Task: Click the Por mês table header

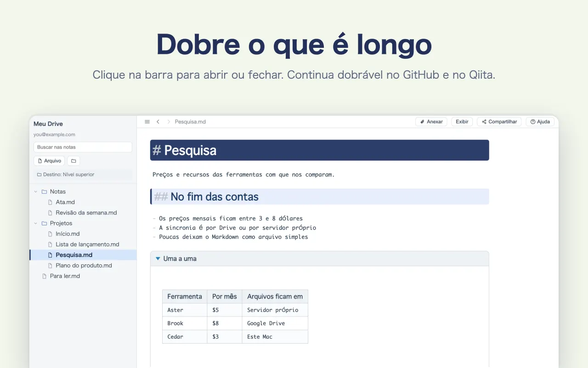Action: 225,296
